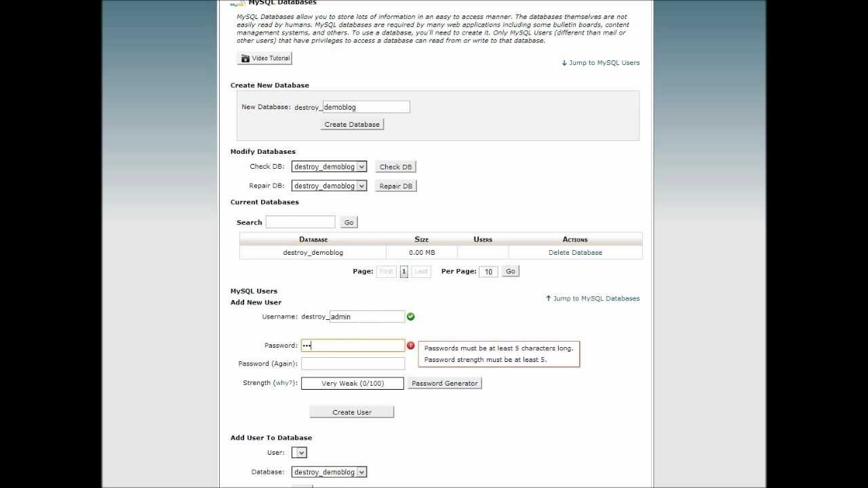
Task: Click Go next to Search field
Action: [349, 222]
